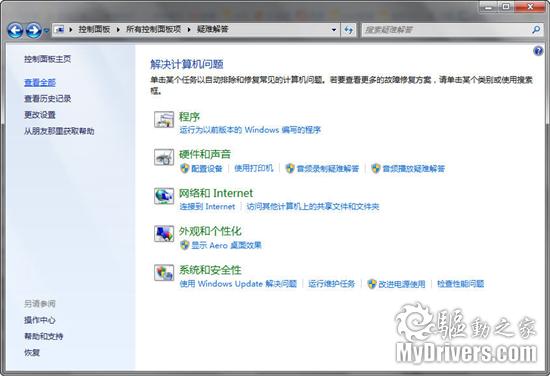Screen dimensions: 550x376
Task: Open 检查性能问题 link
Action: [x=461, y=284]
